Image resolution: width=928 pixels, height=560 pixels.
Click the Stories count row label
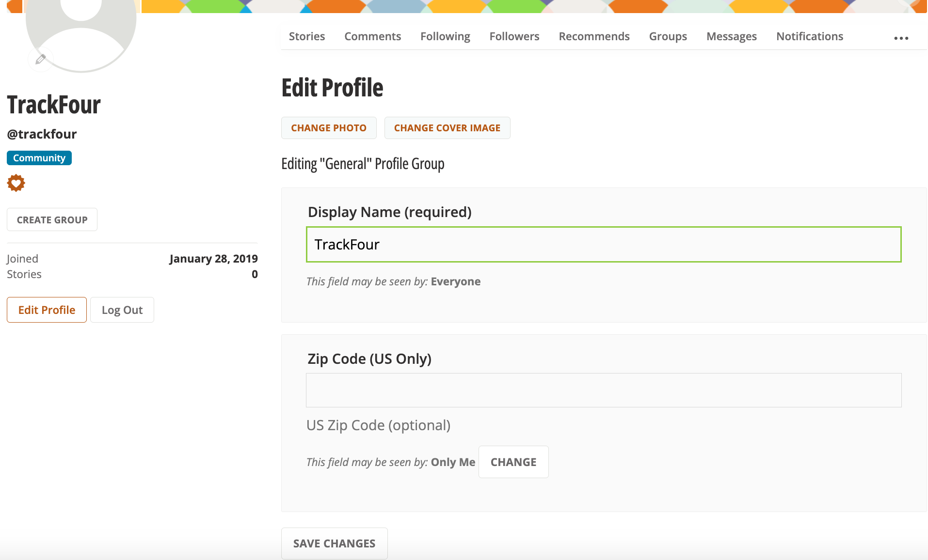click(x=24, y=274)
